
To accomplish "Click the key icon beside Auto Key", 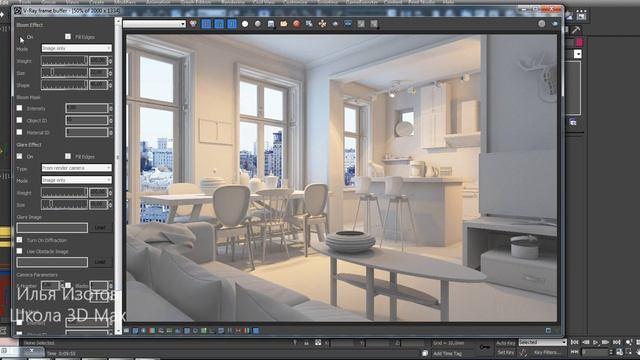I will 485,347.
